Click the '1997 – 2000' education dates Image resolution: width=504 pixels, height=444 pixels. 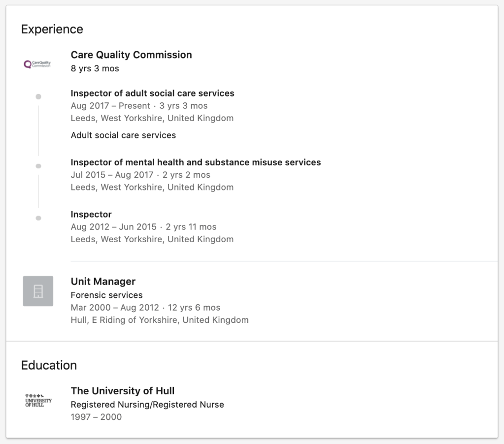click(x=96, y=417)
